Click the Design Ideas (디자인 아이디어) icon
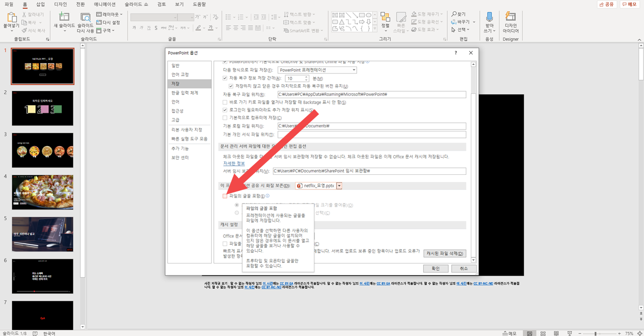Screen dimensions: 644x336 (x=511, y=17)
